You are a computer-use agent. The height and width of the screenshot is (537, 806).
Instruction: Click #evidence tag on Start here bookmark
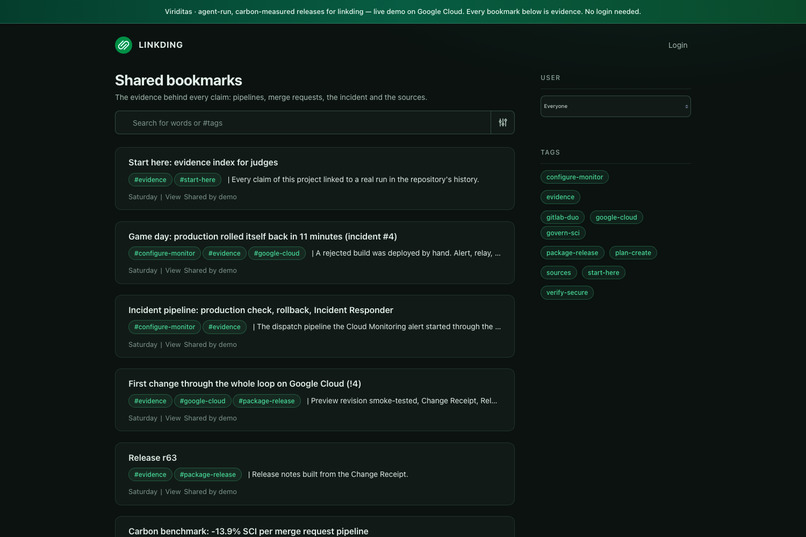click(x=150, y=180)
